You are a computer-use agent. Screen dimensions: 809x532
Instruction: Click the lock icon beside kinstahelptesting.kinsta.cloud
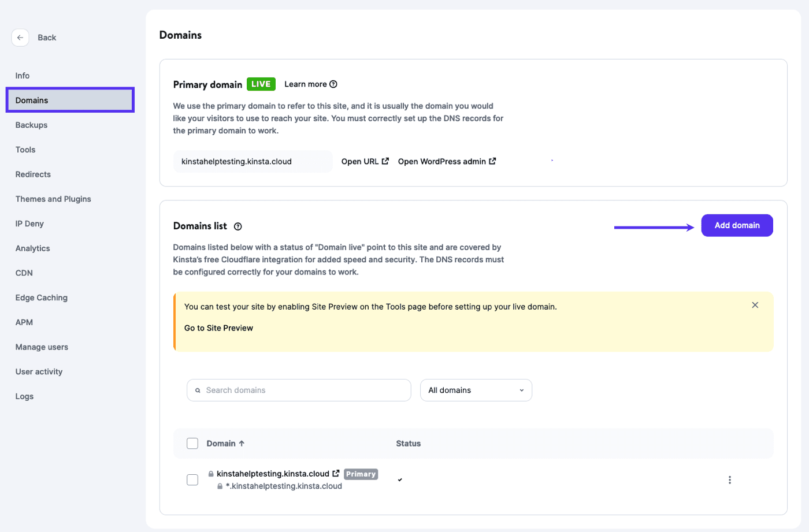pos(210,473)
